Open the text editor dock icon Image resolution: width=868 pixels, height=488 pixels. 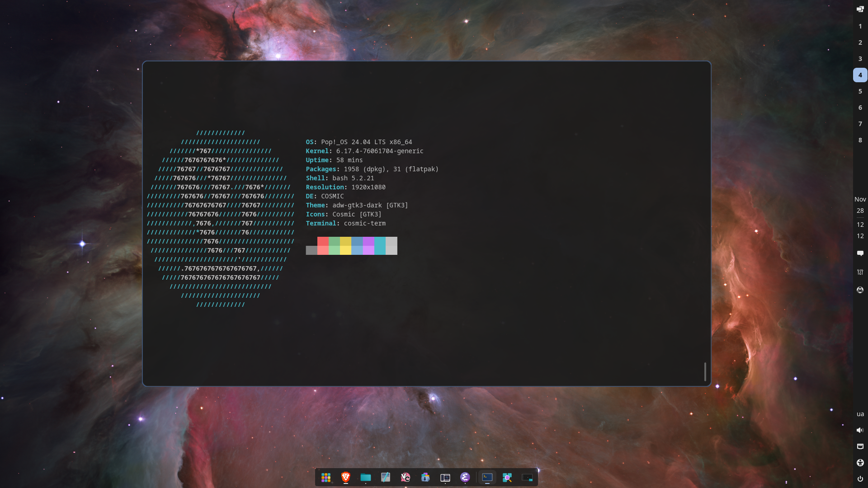pyautogui.click(x=386, y=478)
